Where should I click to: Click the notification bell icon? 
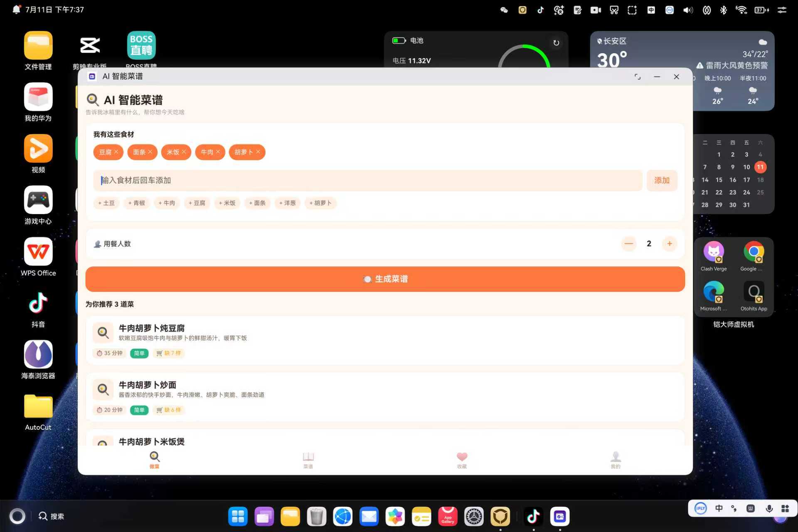[16, 10]
